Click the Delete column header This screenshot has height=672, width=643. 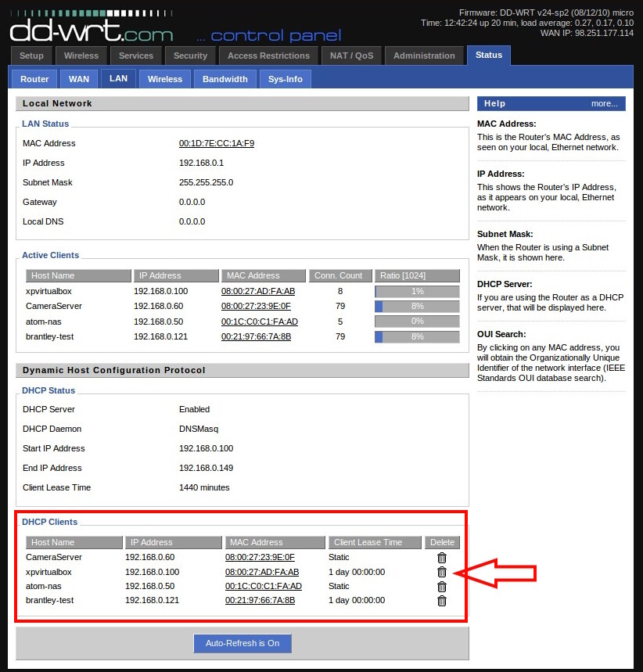point(442,543)
